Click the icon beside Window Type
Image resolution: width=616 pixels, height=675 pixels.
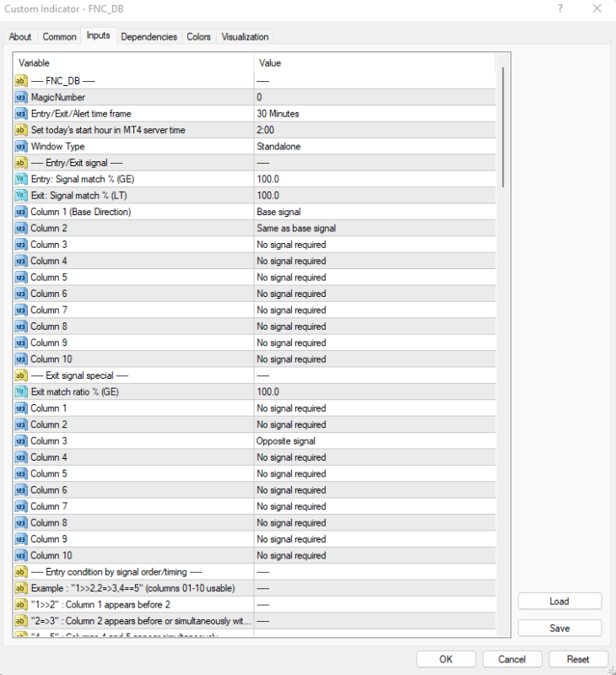point(20,146)
